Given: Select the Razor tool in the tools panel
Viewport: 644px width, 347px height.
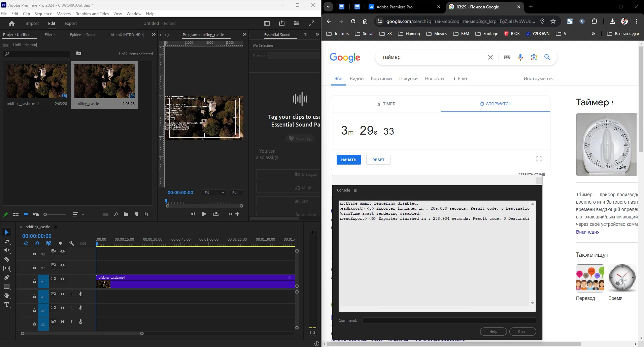Looking at the screenshot, I should click(6, 259).
